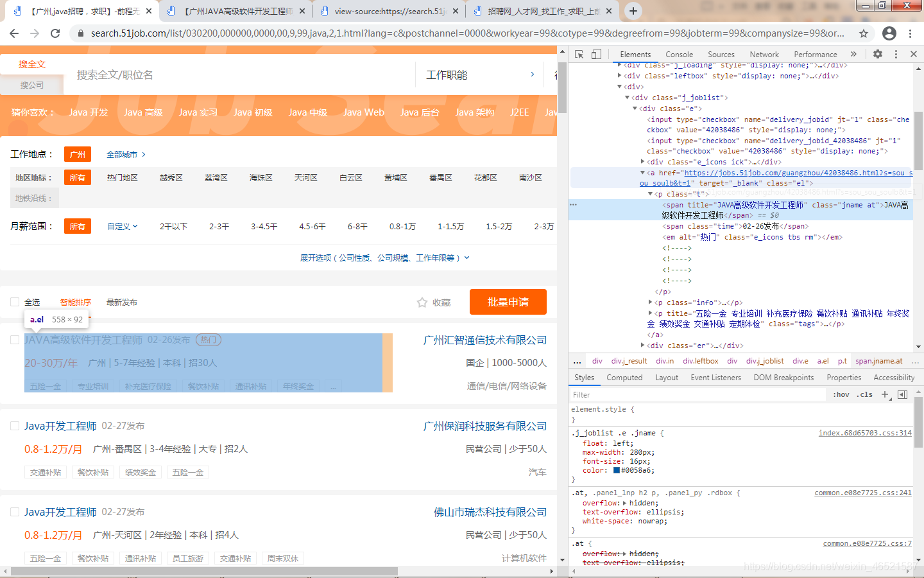Screen dimensions: 924x578
Task: Open the Event Listeners tab
Action: point(715,378)
